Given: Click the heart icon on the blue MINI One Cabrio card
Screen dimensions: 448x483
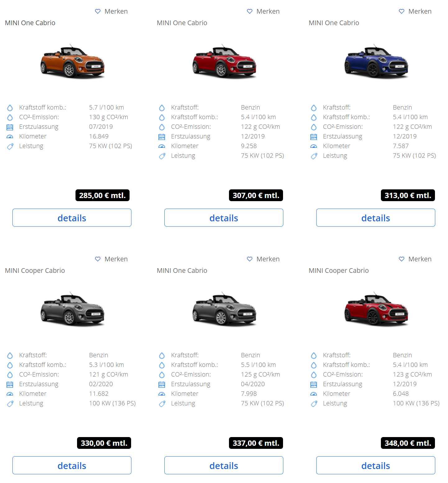Looking at the screenshot, I should pos(401,11).
